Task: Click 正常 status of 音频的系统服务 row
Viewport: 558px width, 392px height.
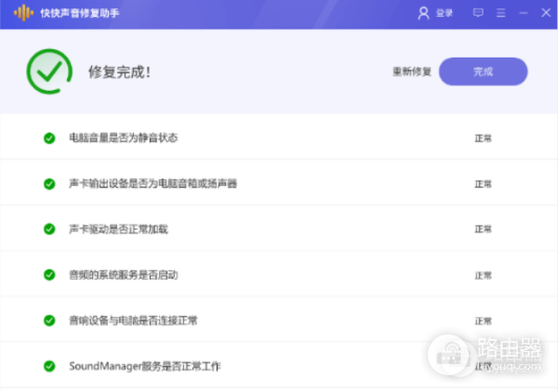Action: 483,276
